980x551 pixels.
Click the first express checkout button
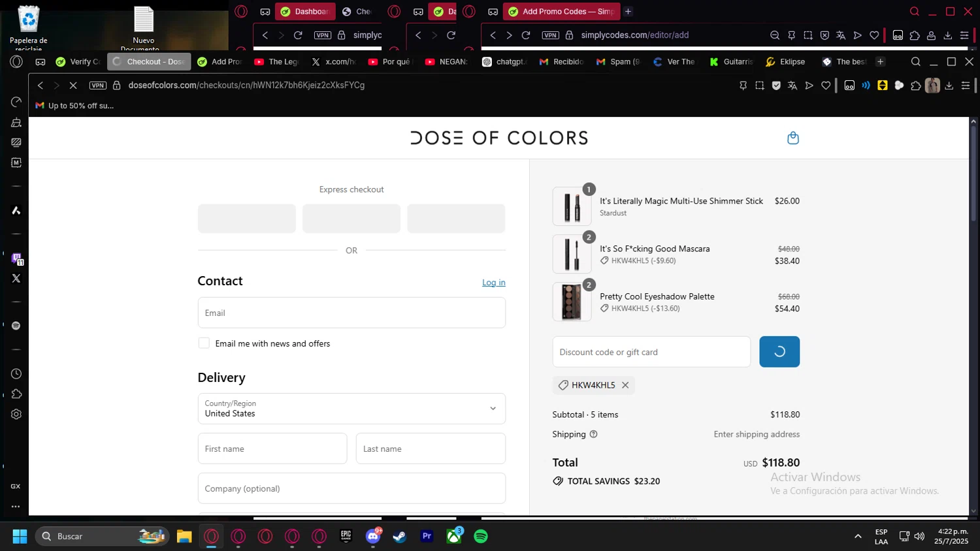pos(247,219)
